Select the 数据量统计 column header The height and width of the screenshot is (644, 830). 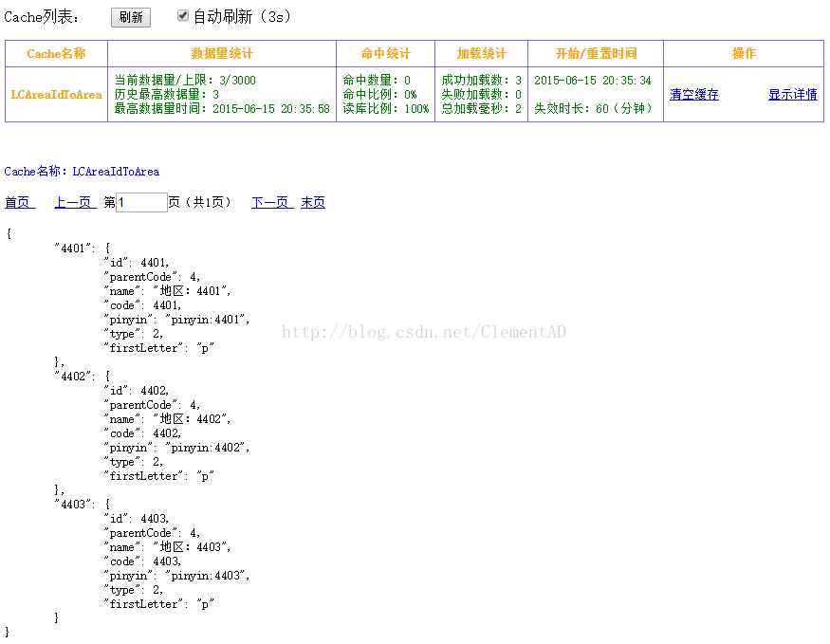(222, 53)
